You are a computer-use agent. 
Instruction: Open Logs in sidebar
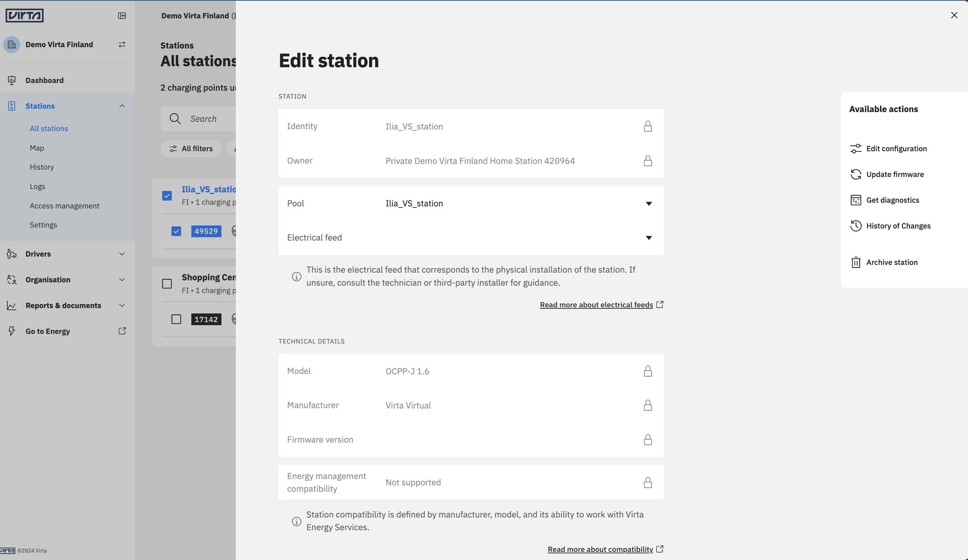tap(37, 186)
